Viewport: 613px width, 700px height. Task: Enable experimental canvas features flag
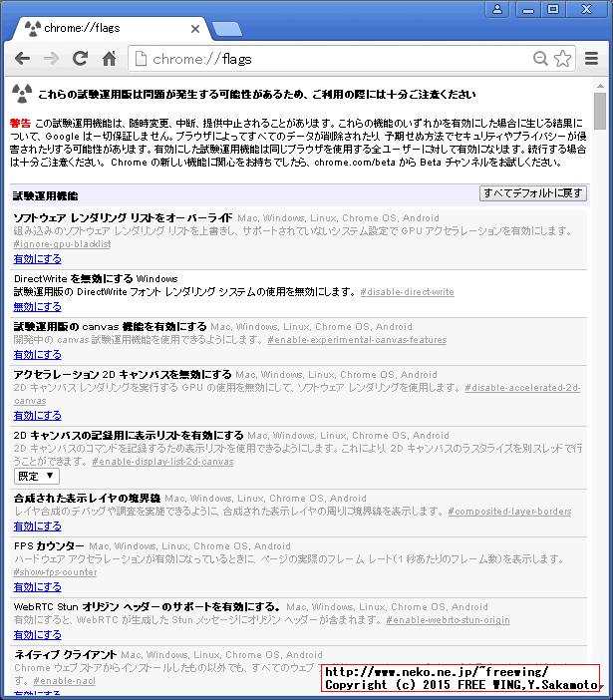[38, 354]
